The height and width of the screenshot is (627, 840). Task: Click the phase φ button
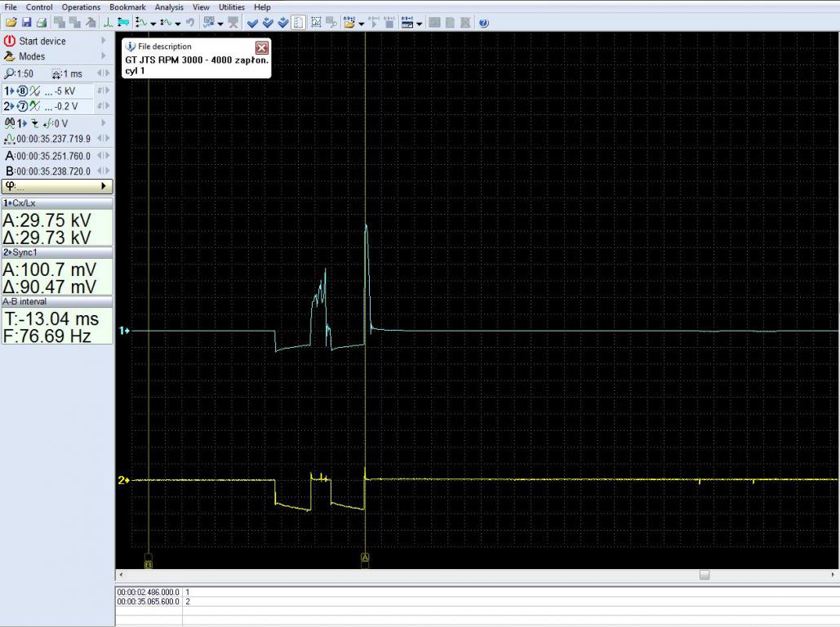[57, 186]
